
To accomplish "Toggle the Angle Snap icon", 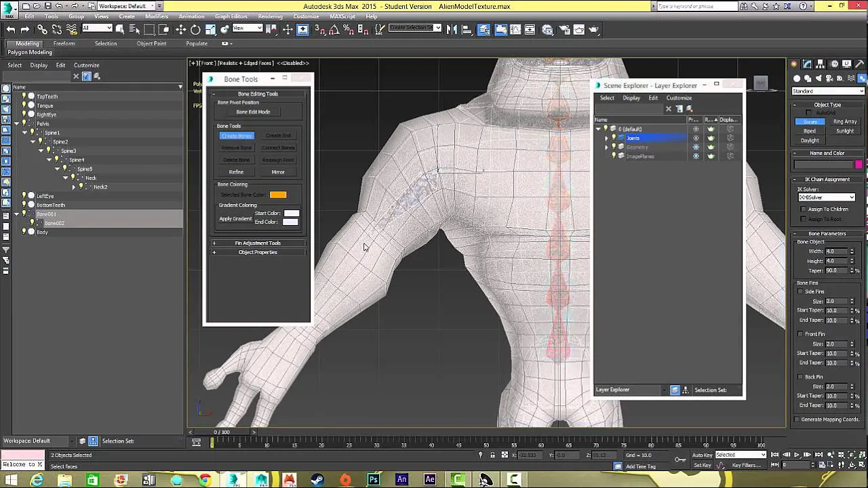I will pyautogui.click(x=334, y=29).
